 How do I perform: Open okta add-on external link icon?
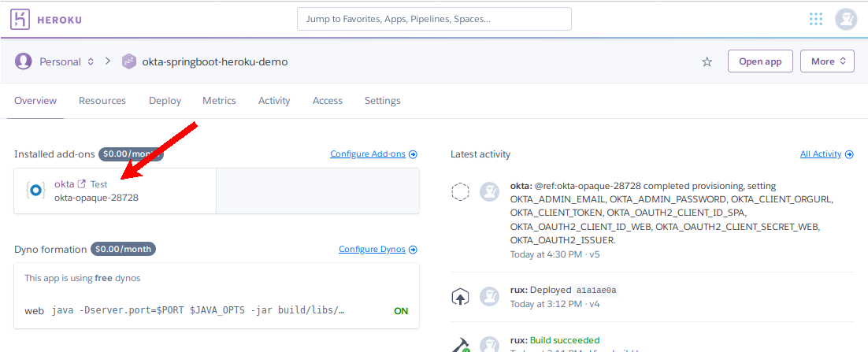point(81,184)
